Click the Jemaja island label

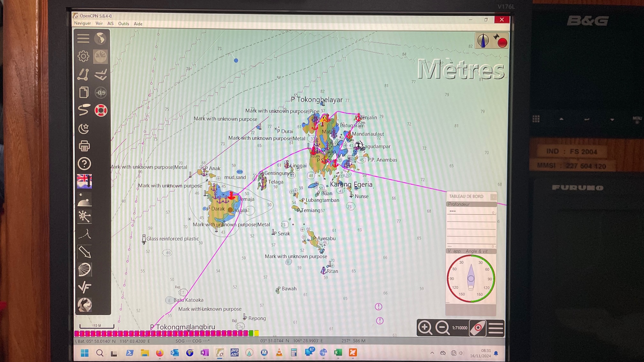(x=246, y=199)
